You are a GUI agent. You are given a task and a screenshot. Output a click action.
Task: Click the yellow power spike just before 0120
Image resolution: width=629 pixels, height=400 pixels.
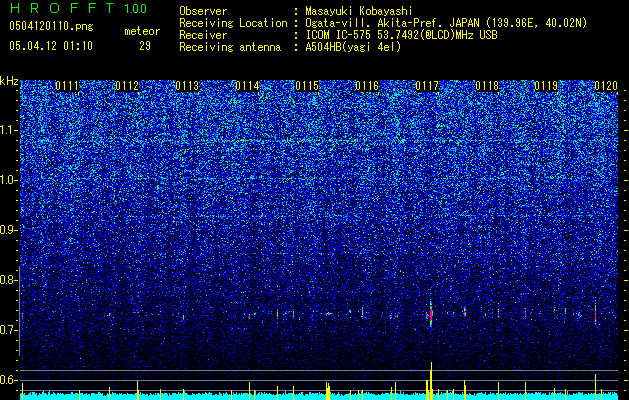595,387
